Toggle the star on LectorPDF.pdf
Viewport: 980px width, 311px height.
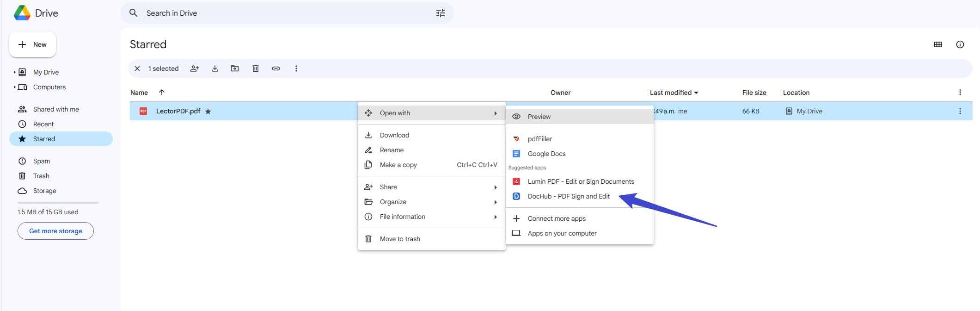coord(208,112)
